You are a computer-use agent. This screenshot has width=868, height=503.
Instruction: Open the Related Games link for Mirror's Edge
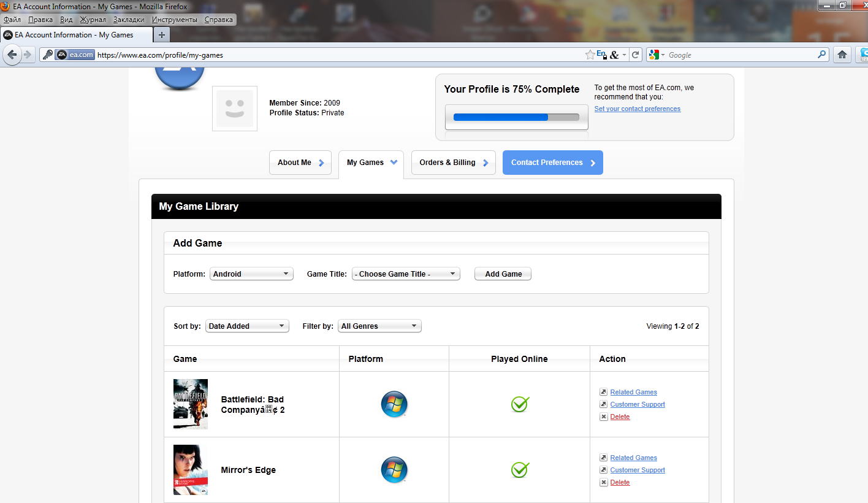pyautogui.click(x=634, y=458)
